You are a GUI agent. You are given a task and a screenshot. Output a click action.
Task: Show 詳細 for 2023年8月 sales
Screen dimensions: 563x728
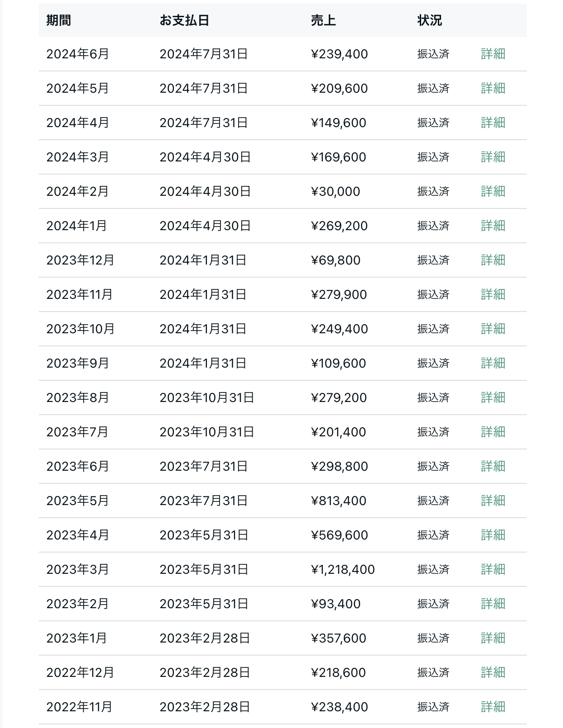point(493,397)
